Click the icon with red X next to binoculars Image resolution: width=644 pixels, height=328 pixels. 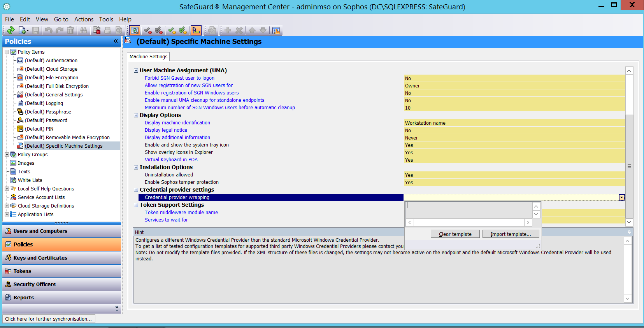click(97, 30)
